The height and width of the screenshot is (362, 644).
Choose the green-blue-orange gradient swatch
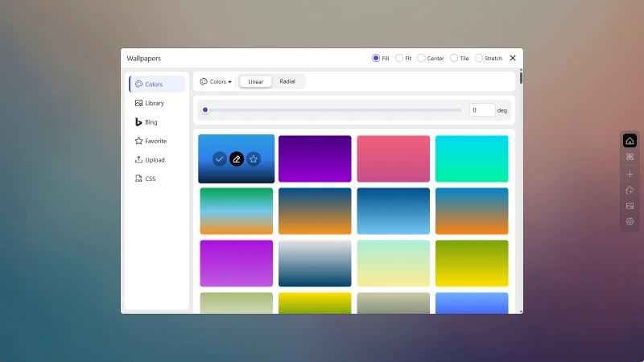tap(237, 211)
